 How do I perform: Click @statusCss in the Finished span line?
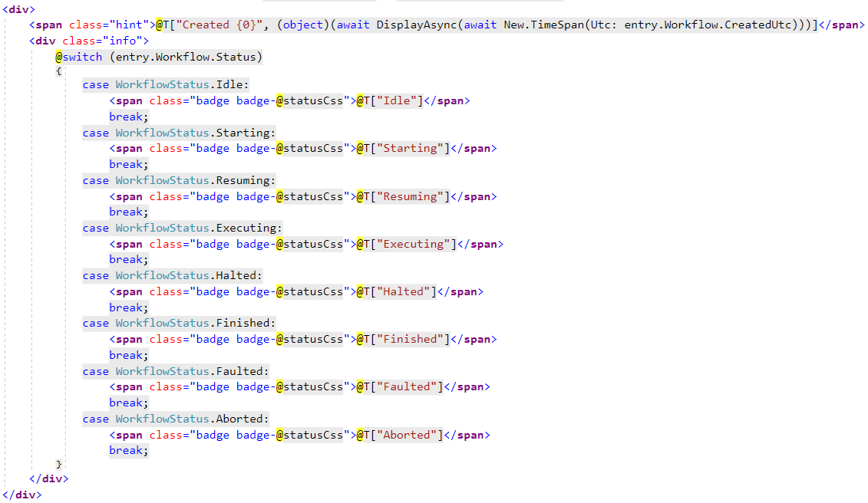[x=309, y=339]
